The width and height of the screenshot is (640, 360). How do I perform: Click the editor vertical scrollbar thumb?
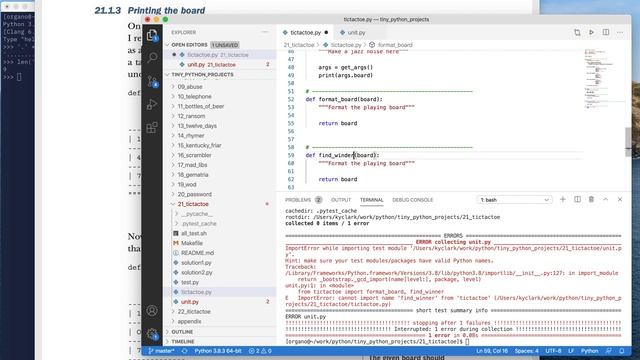click(628, 142)
